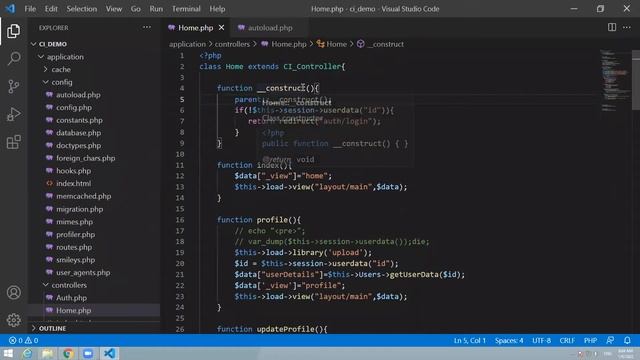Collapse the config folder
The height and width of the screenshot is (360, 640).
(x=62, y=82)
